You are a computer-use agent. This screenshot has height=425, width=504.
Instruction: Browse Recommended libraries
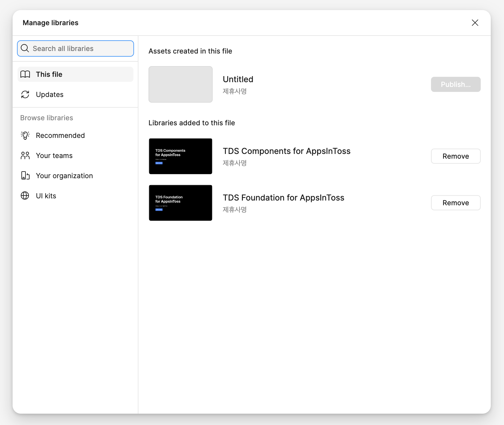pos(76,135)
